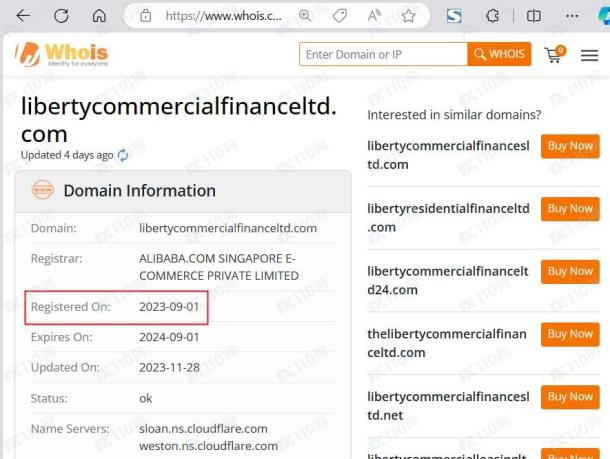Open browser settings and more menu
The height and width of the screenshot is (459, 610).
[x=572, y=16]
